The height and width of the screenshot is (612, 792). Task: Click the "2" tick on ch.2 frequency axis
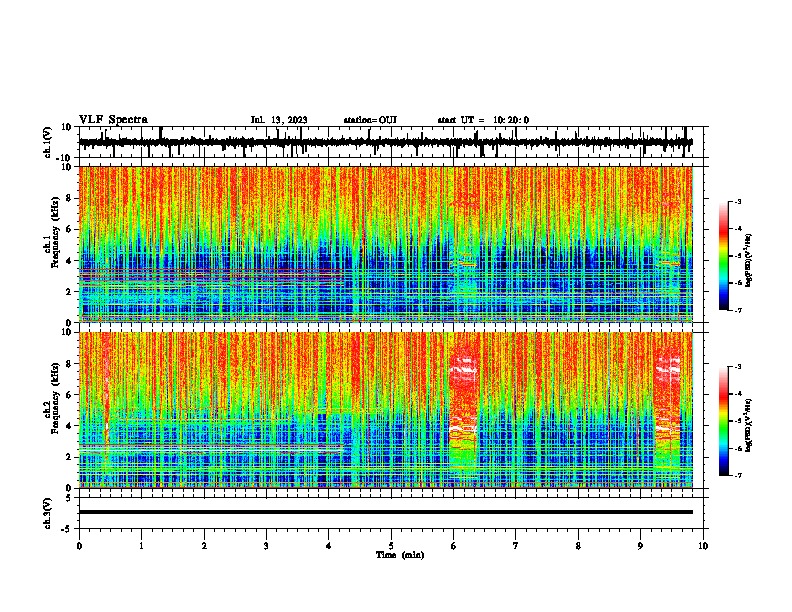coord(69,457)
